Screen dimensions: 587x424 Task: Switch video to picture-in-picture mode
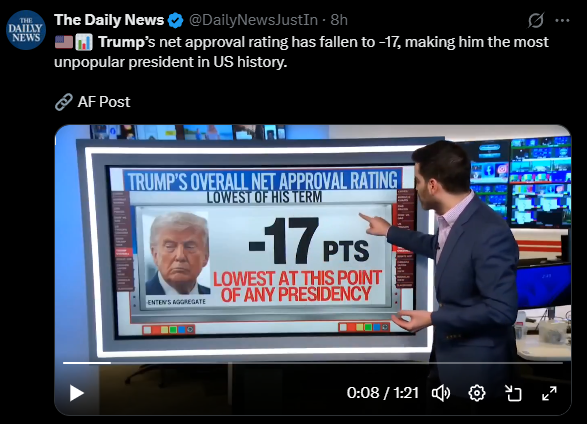[513, 393]
